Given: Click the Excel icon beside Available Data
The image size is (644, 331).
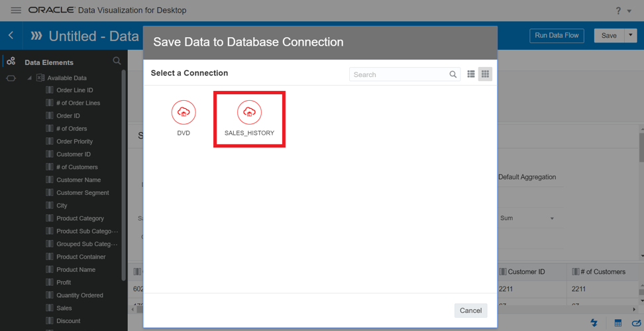Looking at the screenshot, I should point(40,78).
